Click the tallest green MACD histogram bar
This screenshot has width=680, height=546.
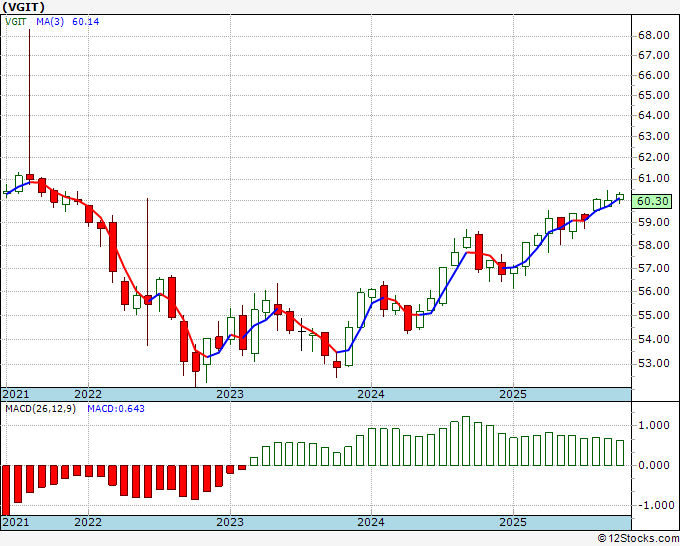466,441
